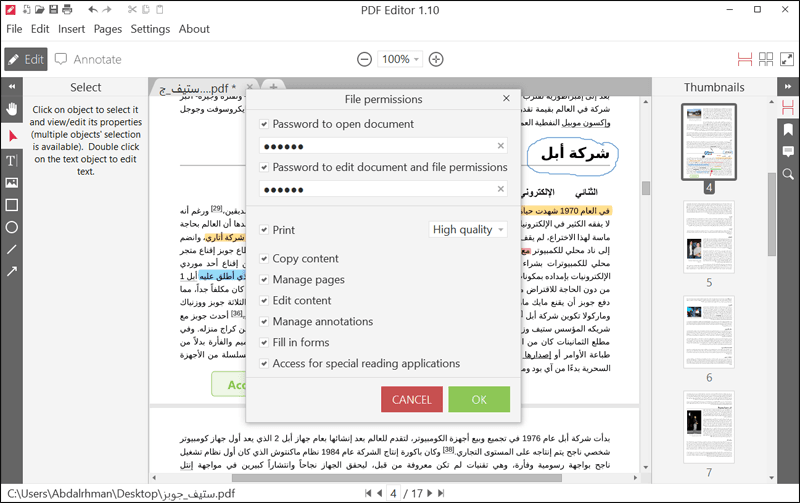The height and width of the screenshot is (503, 800).
Task: Select the Ellipse shape tool
Action: pyautogui.click(x=11, y=228)
